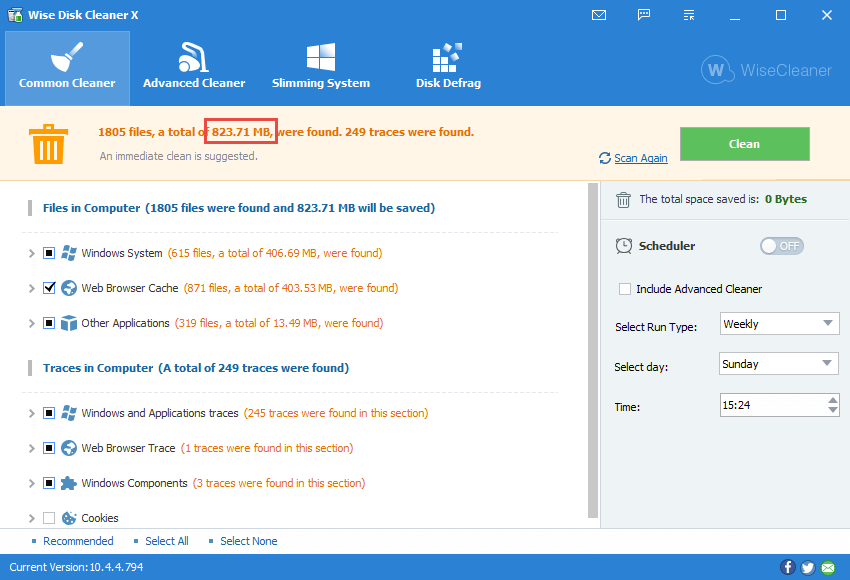This screenshot has width=850, height=580.
Task: Open the Select Run Type dropdown
Action: coord(780,324)
